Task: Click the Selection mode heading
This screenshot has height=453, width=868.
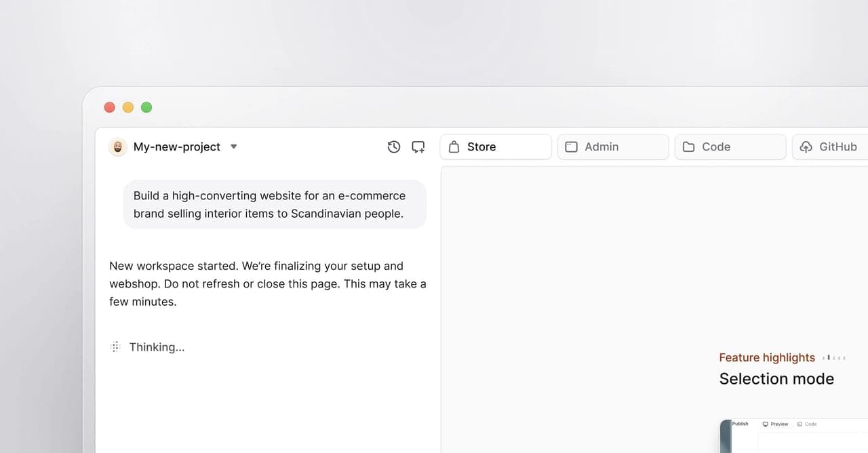Action: pyautogui.click(x=776, y=378)
